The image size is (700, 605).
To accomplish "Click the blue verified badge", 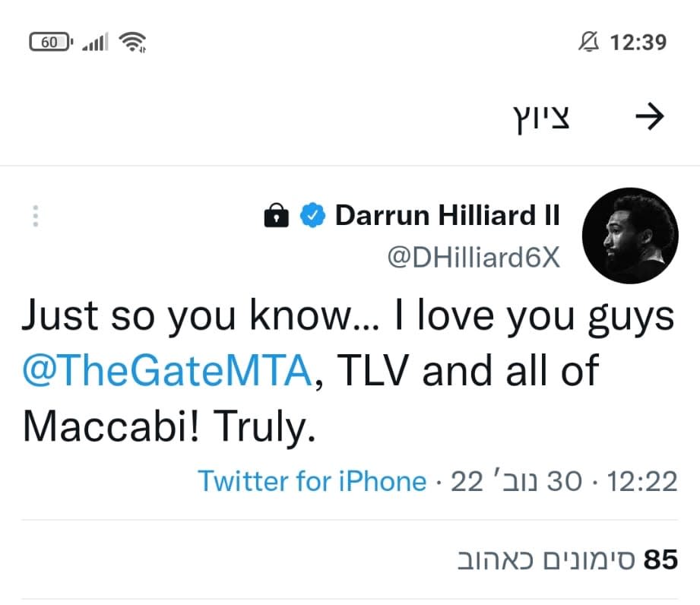I will (312, 215).
